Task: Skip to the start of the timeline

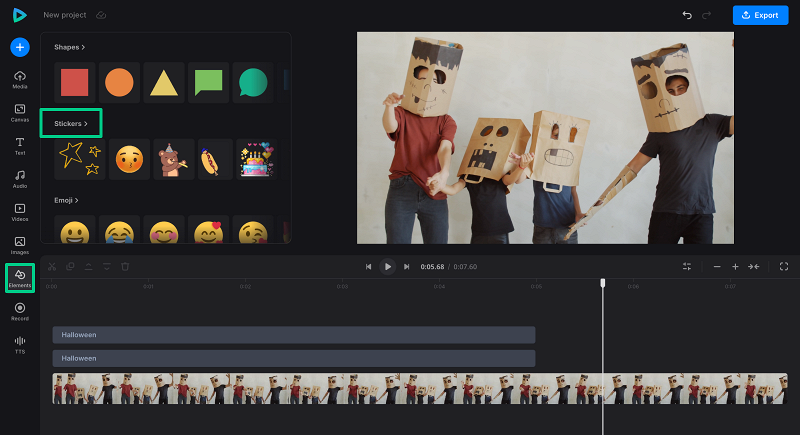Action: tap(368, 267)
